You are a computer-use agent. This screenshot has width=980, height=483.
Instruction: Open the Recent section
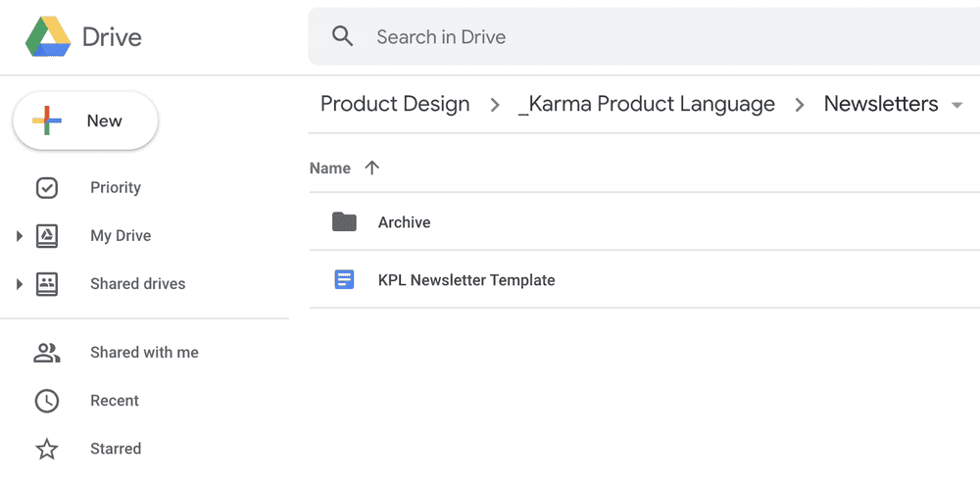(115, 401)
